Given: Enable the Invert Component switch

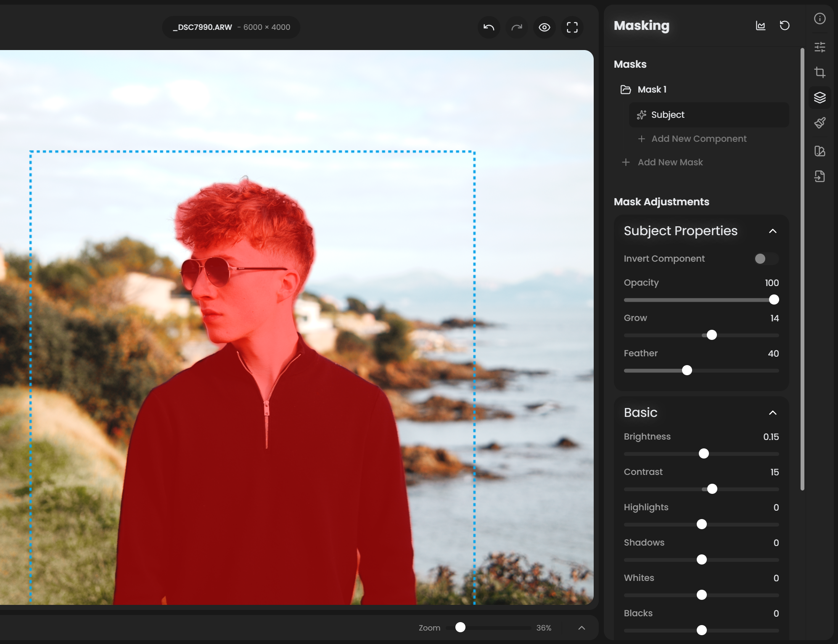Looking at the screenshot, I should [765, 259].
